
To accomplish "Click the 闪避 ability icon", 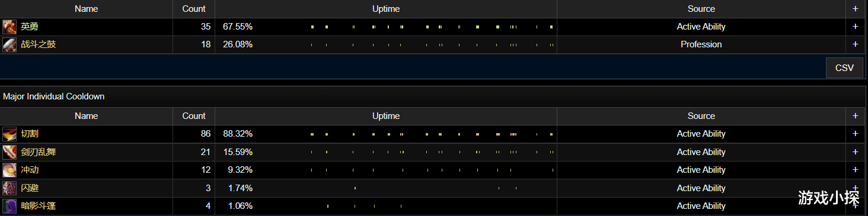I will click(x=9, y=188).
